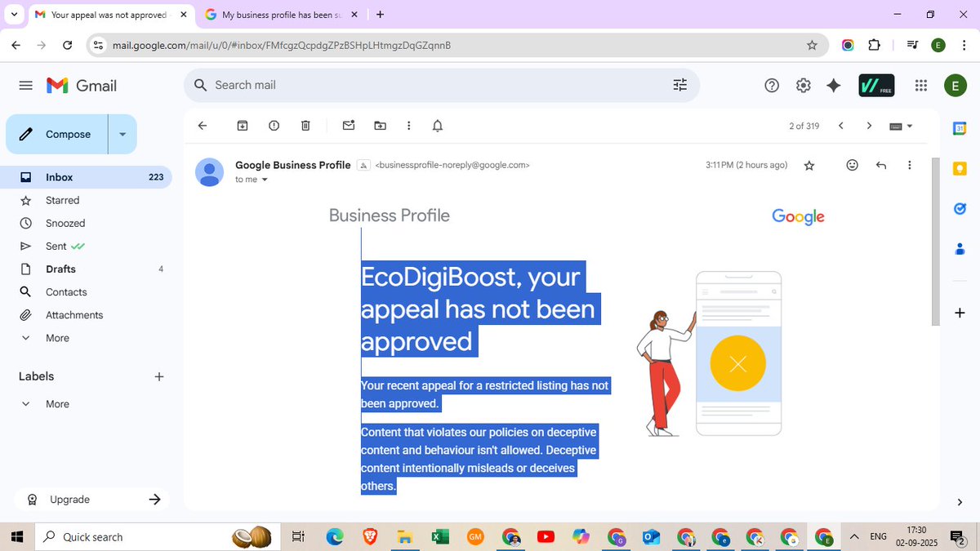Image resolution: width=980 pixels, height=551 pixels.
Task: Open Google Tasks in side panel
Action: (x=960, y=208)
